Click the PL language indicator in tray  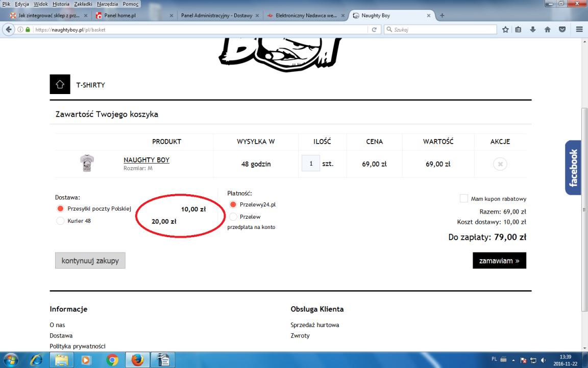pyautogui.click(x=494, y=359)
